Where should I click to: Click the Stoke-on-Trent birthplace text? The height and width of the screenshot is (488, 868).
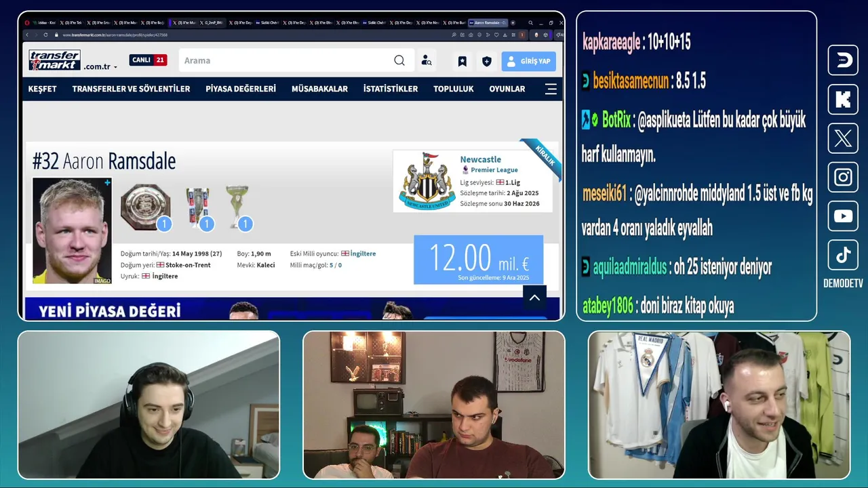[189, 265]
